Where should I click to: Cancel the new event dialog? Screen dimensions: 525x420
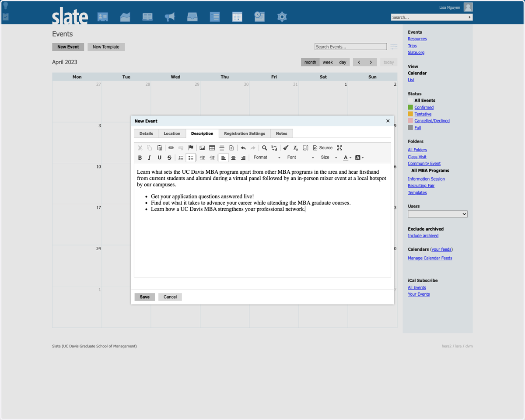(x=170, y=297)
